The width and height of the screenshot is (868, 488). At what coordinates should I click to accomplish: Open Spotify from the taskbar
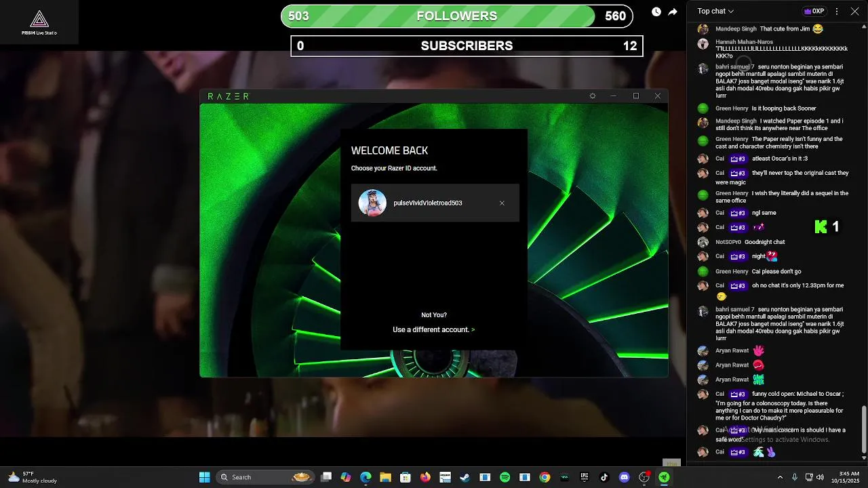click(505, 477)
